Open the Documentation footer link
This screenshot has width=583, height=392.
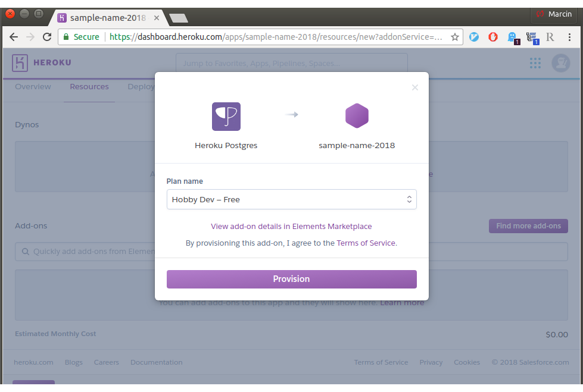157,362
